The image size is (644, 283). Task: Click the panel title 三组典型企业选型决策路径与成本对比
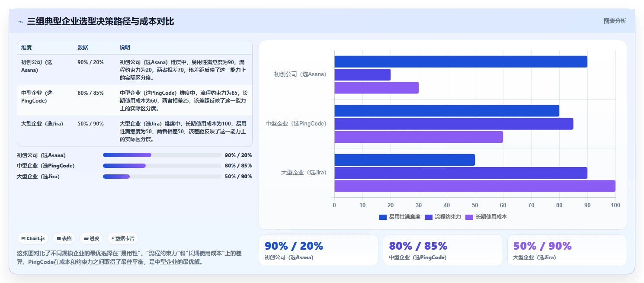[100, 21]
